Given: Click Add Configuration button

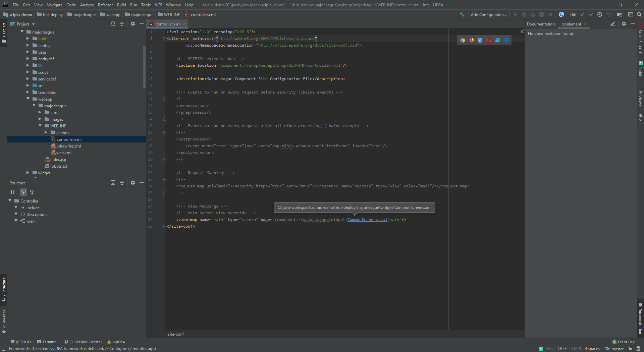Looking at the screenshot, I should coord(489,14).
